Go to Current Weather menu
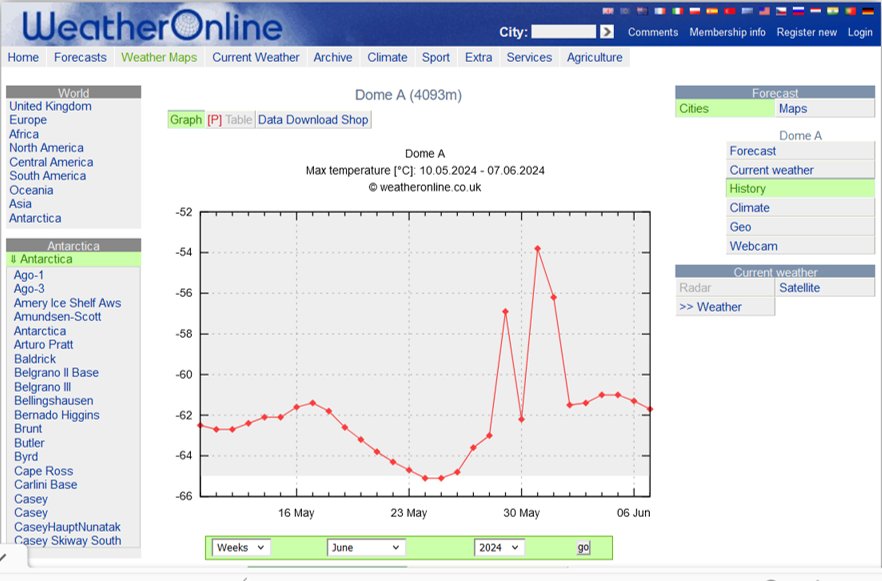The width and height of the screenshot is (882, 581). point(256,57)
